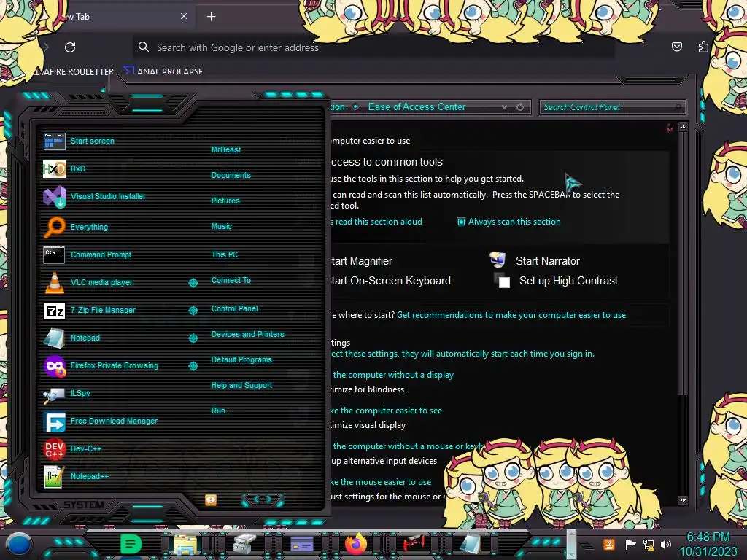747x560 pixels.
Task: Click the volume speaker tray icon
Action: click(666, 544)
